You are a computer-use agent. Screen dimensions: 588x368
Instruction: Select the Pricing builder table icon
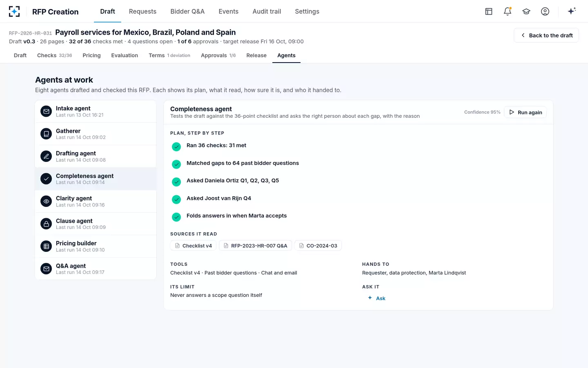tap(46, 246)
